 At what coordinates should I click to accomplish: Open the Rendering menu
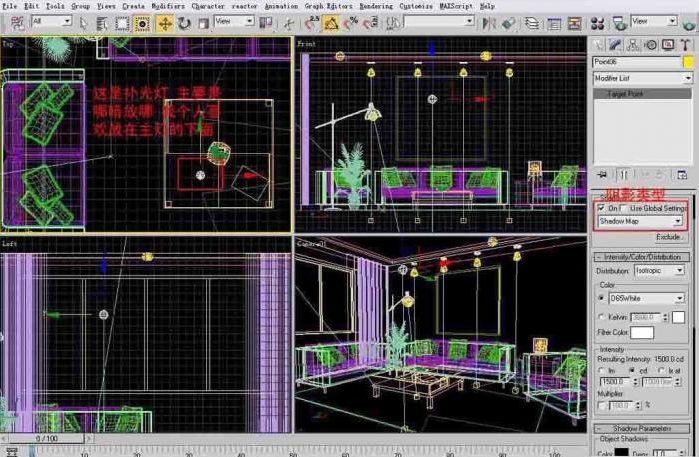point(376,6)
